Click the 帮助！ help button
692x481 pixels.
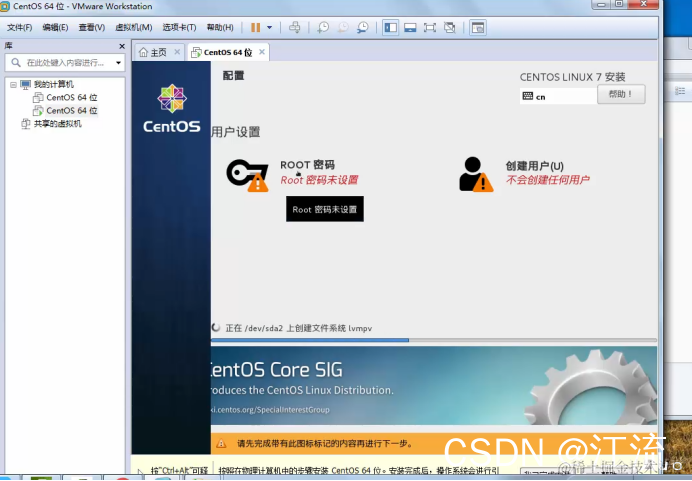tap(621, 94)
